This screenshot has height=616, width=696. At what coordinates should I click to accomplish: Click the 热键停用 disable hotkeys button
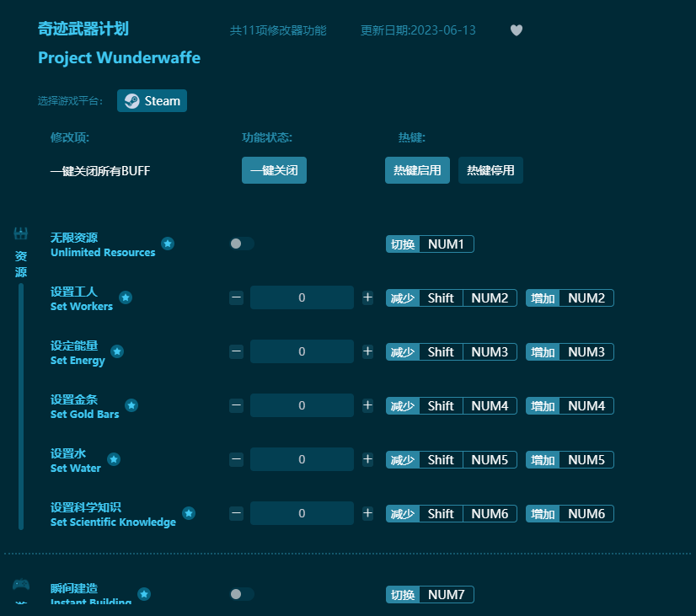[490, 169]
